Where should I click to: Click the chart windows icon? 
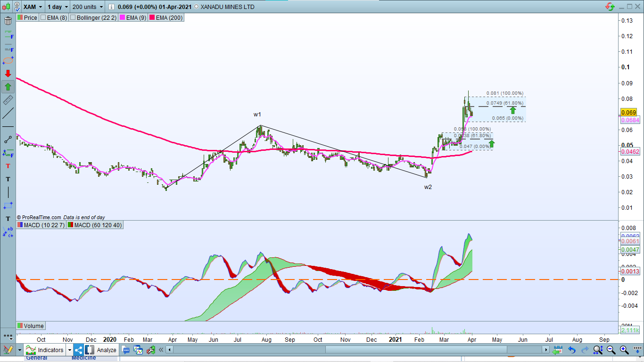tap(138, 350)
